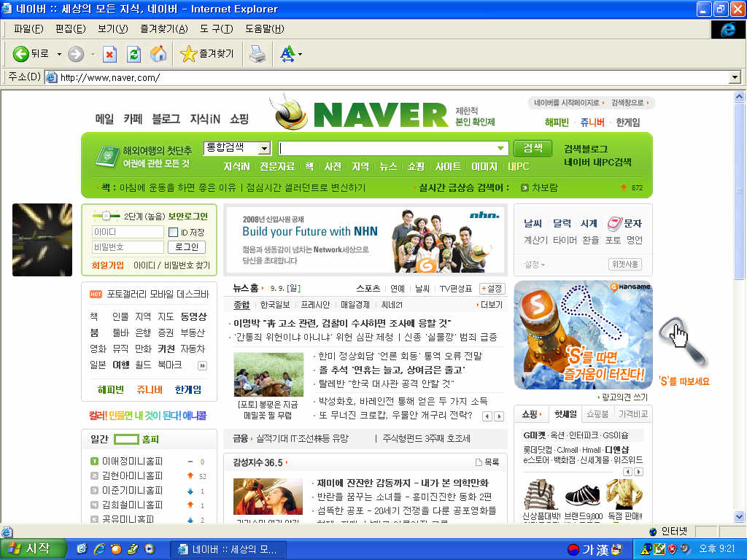Open the Forward button history dropdown

pos(93,54)
